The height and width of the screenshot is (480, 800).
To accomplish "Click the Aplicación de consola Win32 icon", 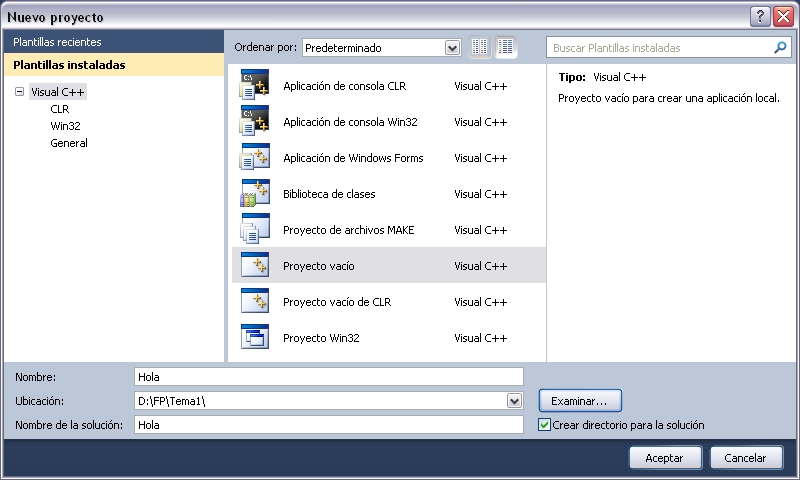I will click(x=255, y=121).
